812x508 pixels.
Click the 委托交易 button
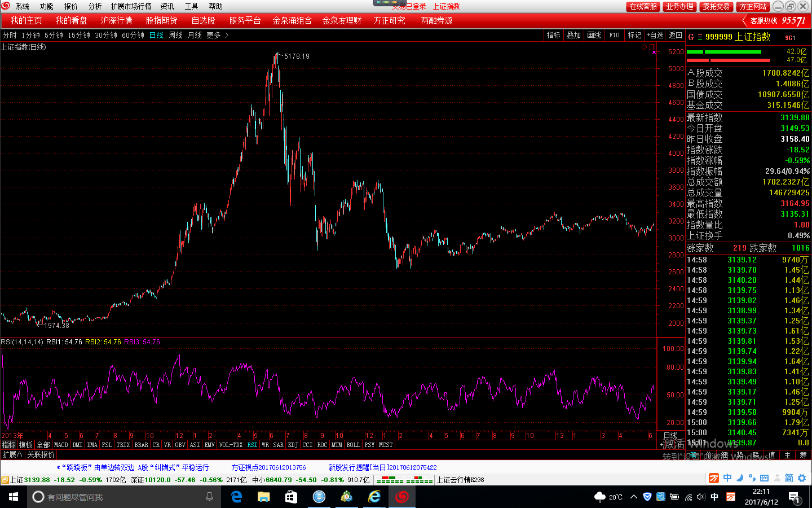point(716,6)
